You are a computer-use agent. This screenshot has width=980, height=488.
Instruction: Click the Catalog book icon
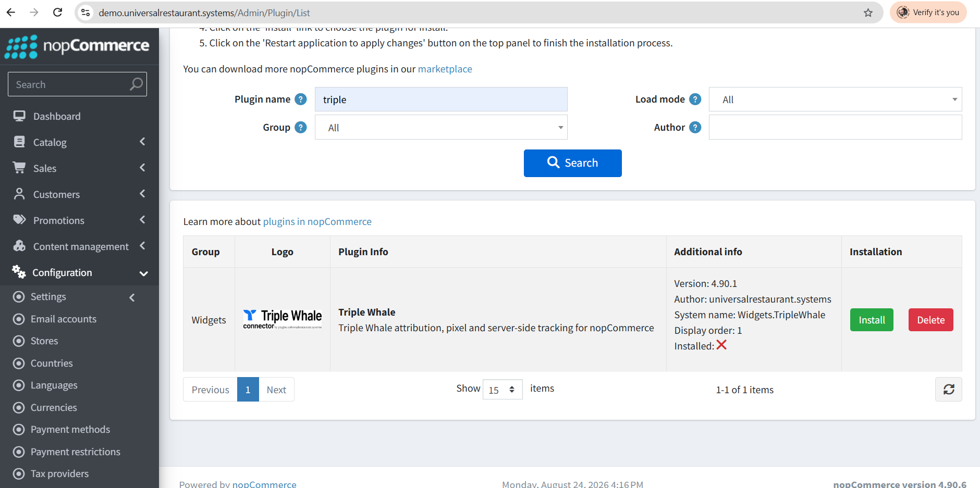coord(19,142)
